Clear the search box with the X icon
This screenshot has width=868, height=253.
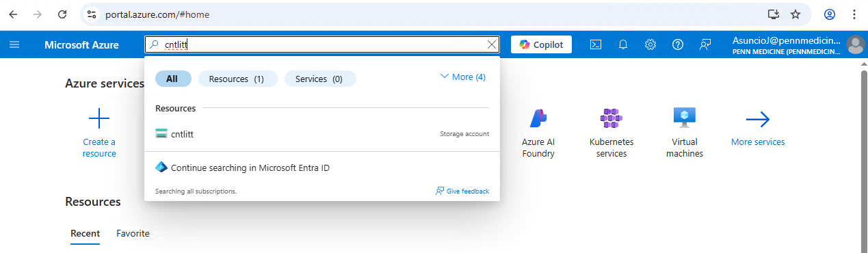tap(491, 44)
